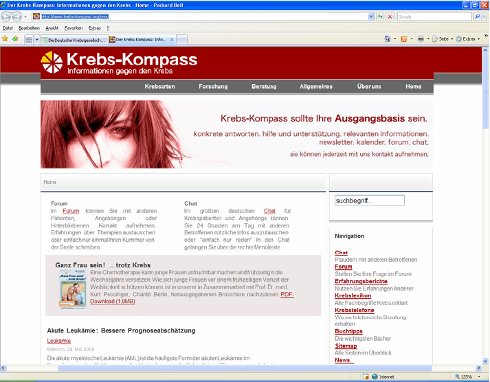Open the Bearbeiten menu
490x382 pixels.
click(x=29, y=28)
